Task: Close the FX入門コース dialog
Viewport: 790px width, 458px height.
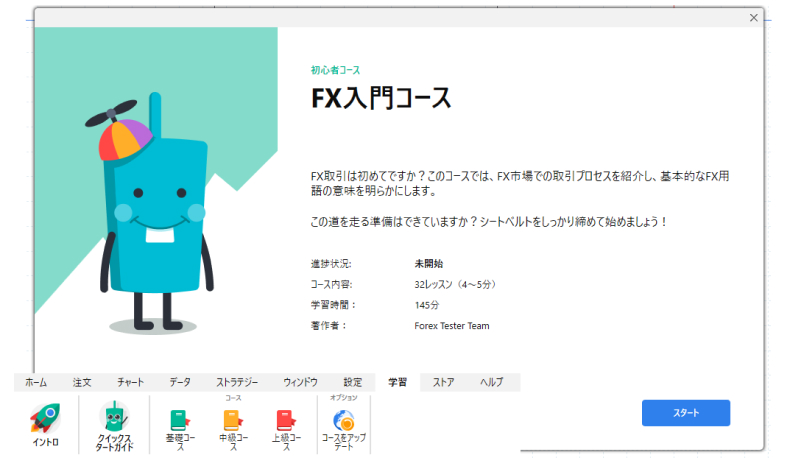Action: click(x=753, y=17)
